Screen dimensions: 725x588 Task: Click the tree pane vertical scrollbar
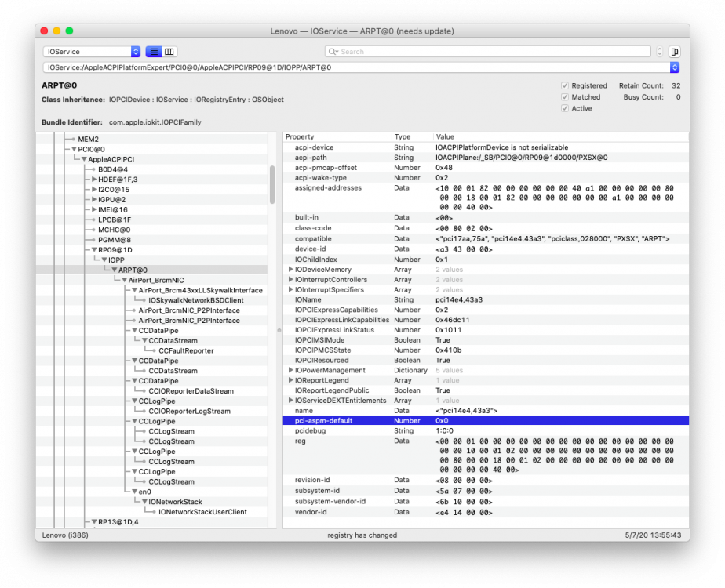click(272, 185)
